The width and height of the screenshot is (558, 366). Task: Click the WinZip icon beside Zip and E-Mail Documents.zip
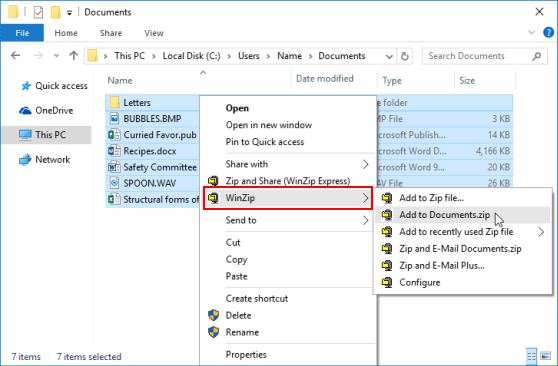pos(387,249)
